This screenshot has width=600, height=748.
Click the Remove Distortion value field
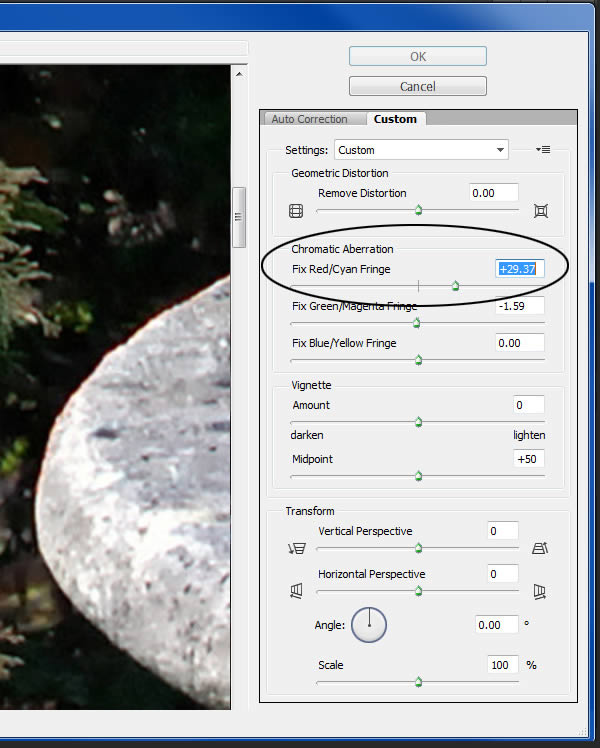pos(494,193)
